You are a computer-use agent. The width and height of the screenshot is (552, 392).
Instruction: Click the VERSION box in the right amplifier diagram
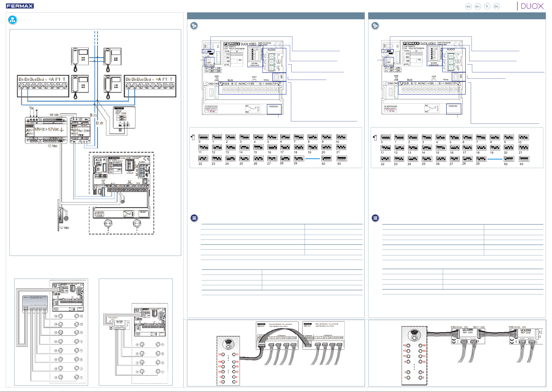[x=453, y=109]
